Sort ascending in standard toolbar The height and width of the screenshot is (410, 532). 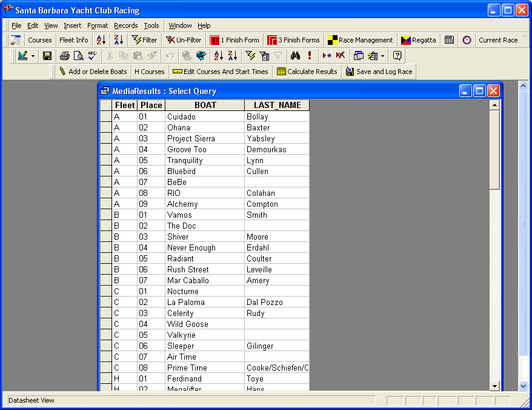[219, 56]
